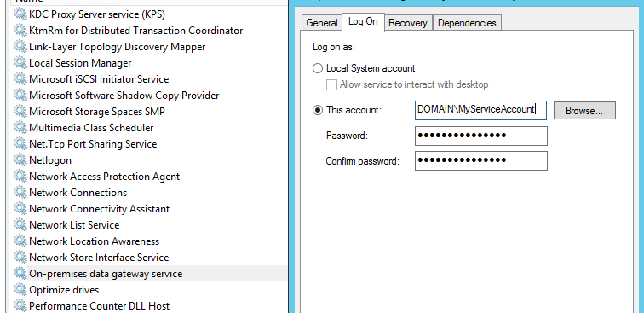Click the account name field with DOMAIN\MyServiceAccount
The height and width of the screenshot is (313, 644).
(480, 110)
